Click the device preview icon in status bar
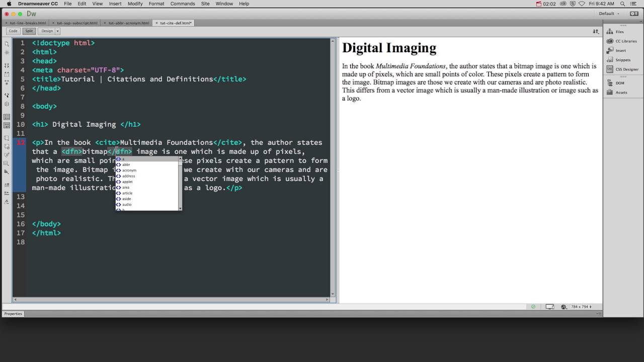Image resolution: width=644 pixels, height=362 pixels. click(x=550, y=307)
